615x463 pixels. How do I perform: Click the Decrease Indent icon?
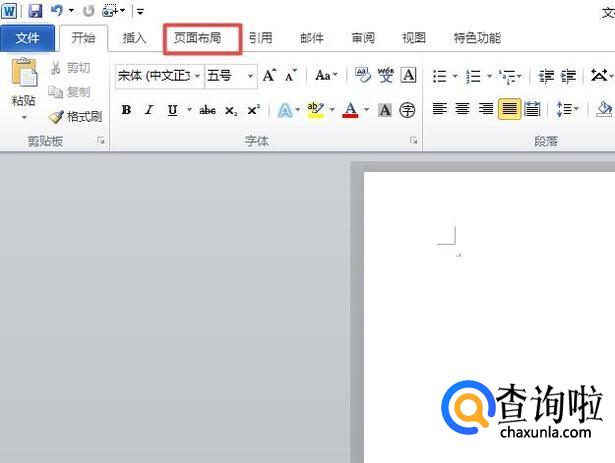pyautogui.click(x=546, y=76)
